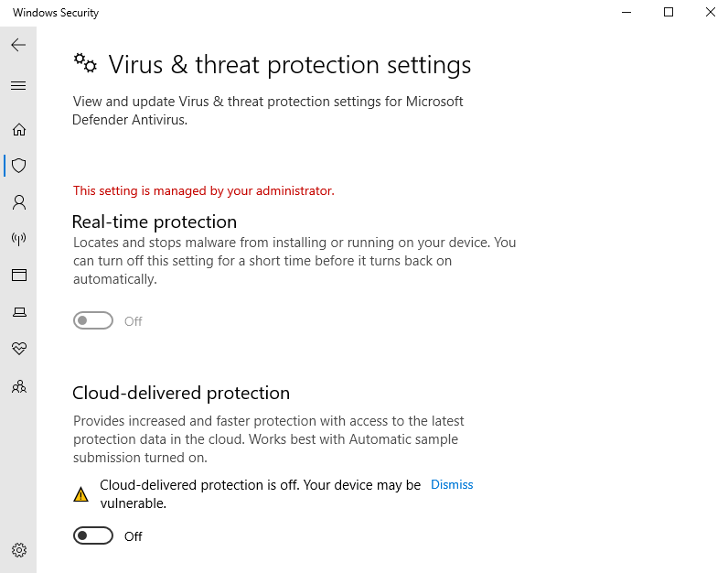Maximize the Windows Security window
Viewport: 728px width, 573px height.
[x=669, y=12]
